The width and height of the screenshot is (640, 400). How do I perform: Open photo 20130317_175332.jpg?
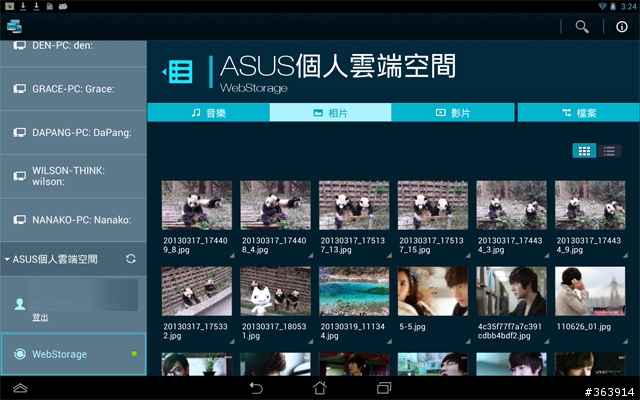tap(197, 291)
